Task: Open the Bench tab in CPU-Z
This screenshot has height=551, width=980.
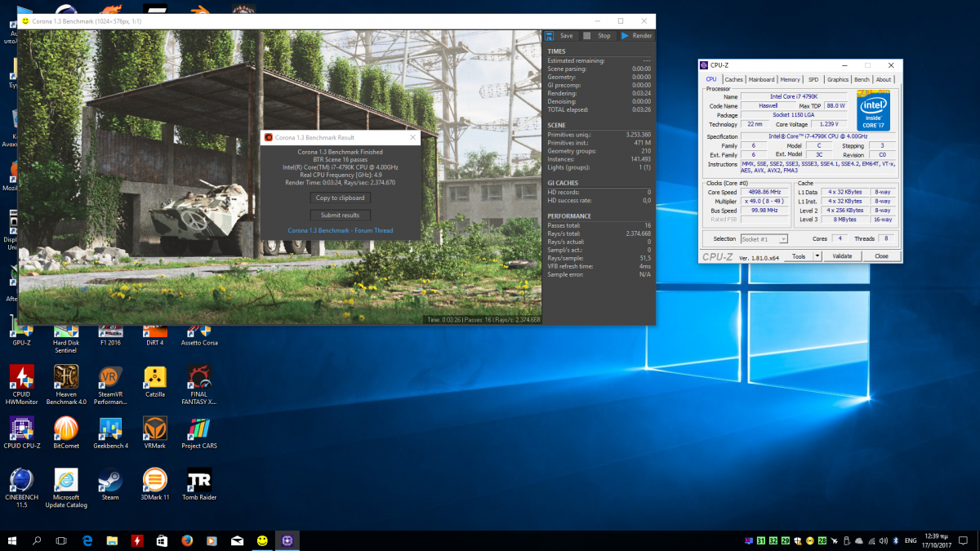Action: pyautogui.click(x=862, y=79)
